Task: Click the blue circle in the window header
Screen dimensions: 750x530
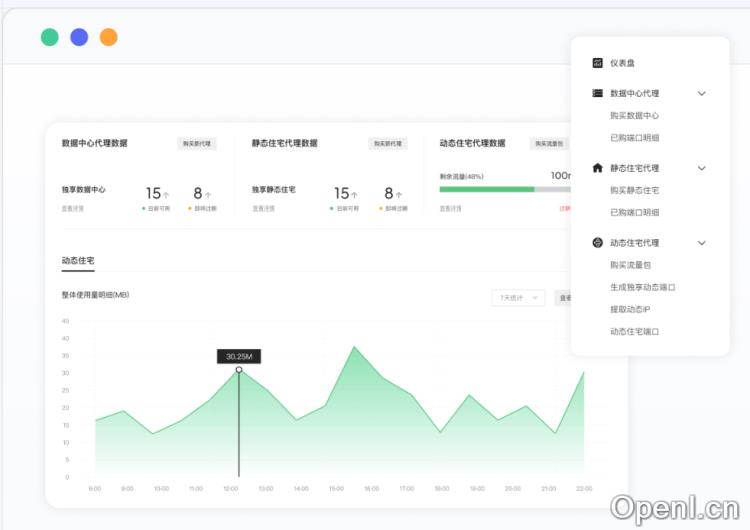Action: click(x=79, y=37)
